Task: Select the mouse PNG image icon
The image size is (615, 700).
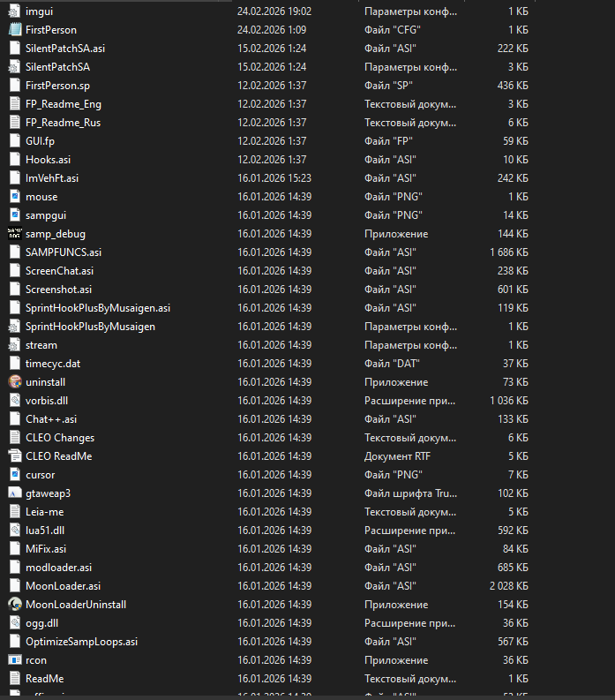Action: (14, 197)
